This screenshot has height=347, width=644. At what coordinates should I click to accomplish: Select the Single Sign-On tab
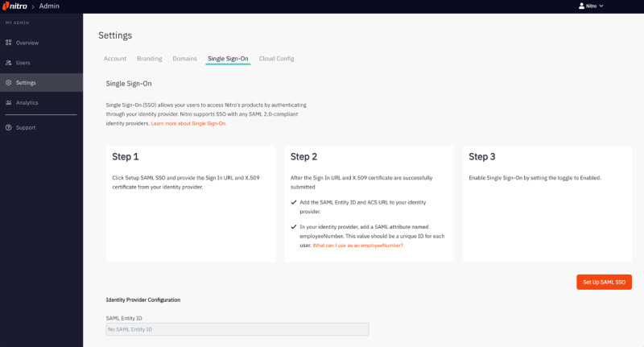228,59
